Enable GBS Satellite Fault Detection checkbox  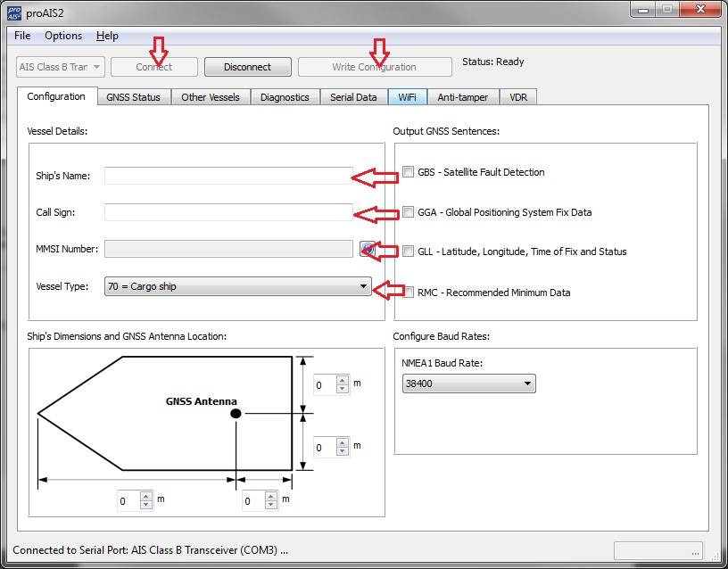[x=409, y=172]
